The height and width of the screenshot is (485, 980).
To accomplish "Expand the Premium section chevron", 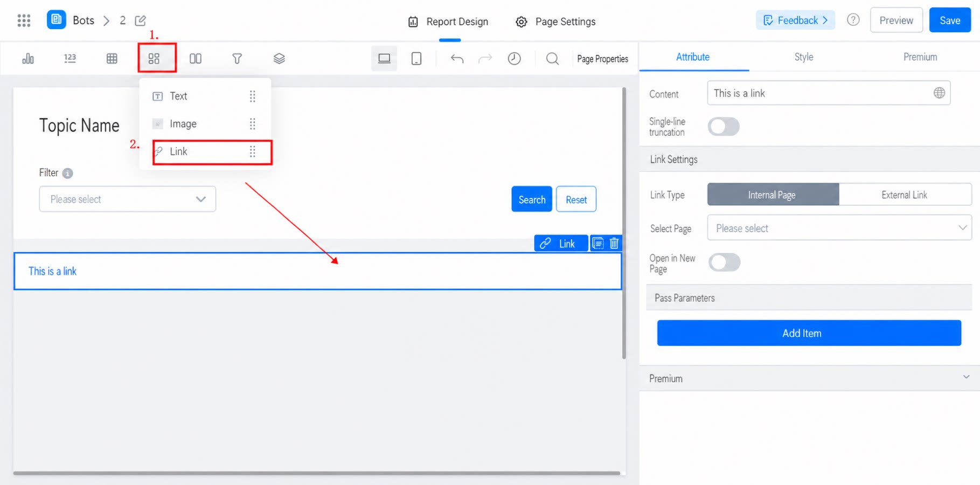I will [966, 377].
